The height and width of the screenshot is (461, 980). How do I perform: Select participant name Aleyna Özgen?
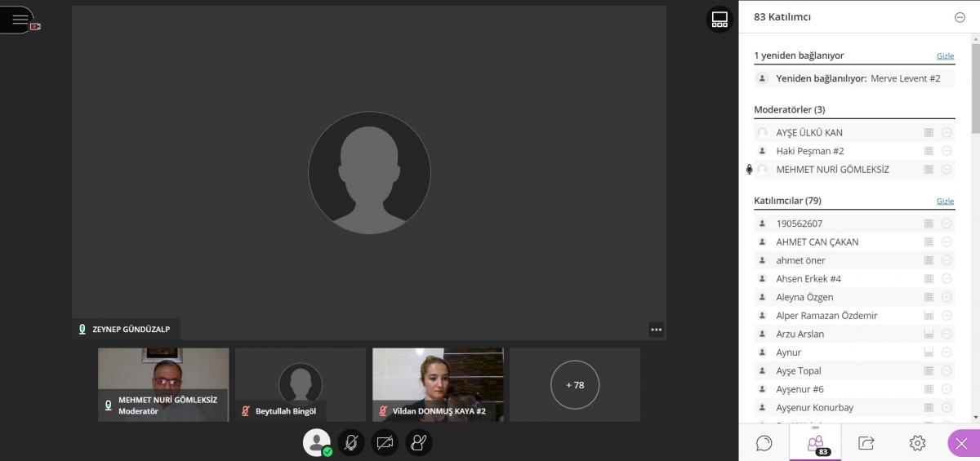coord(804,297)
